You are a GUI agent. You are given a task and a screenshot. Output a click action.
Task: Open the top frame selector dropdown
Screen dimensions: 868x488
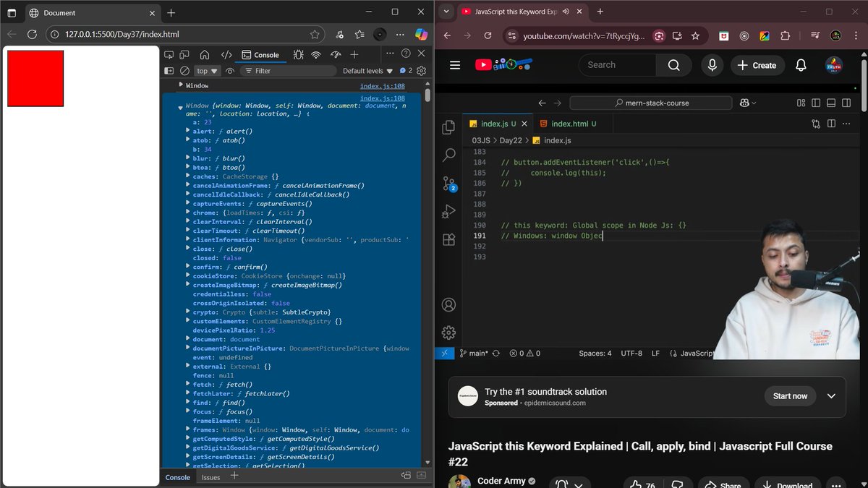click(x=206, y=70)
